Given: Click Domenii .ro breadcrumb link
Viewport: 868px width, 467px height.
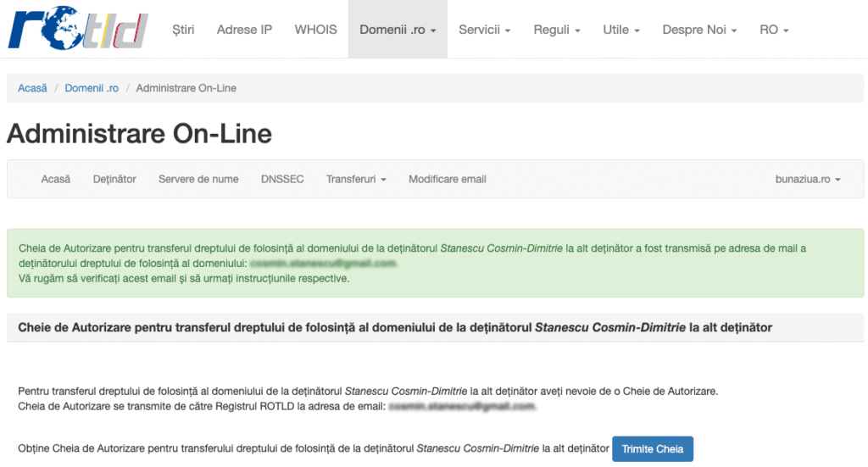Looking at the screenshot, I should [x=92, y=88].
